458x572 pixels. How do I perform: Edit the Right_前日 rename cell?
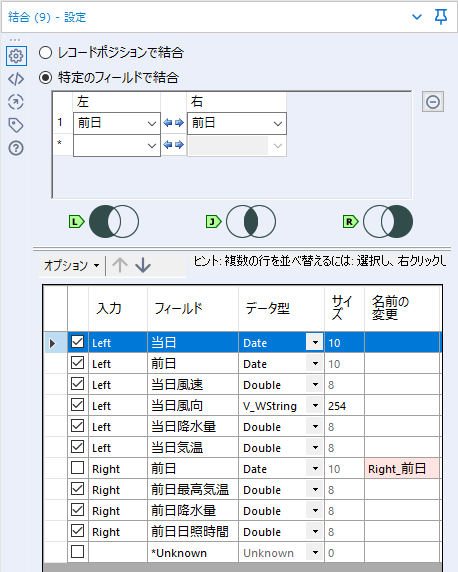click(x=402, y=468)
